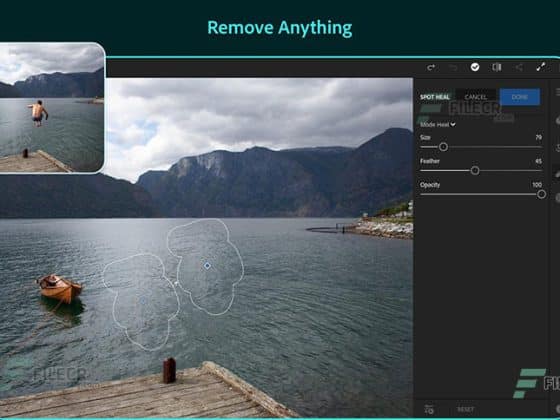Click the CANCEL button in Spot Heal panel
Screen dimensions: 560x420
[475, 97]
